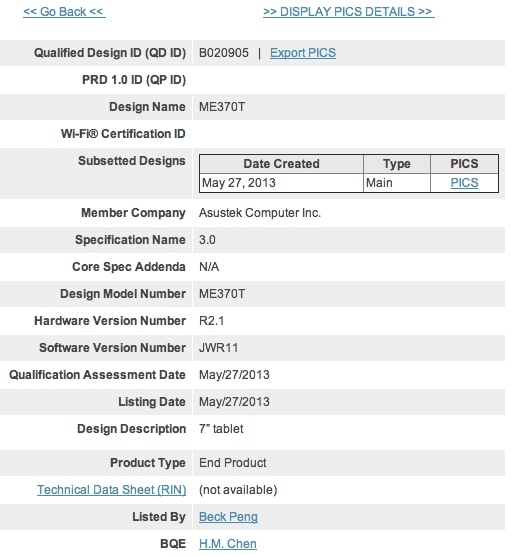Viewport: 512px width, 556px height.
Task: Click the Hardware Version value R2.1
Action: click(x=212, y=321)
